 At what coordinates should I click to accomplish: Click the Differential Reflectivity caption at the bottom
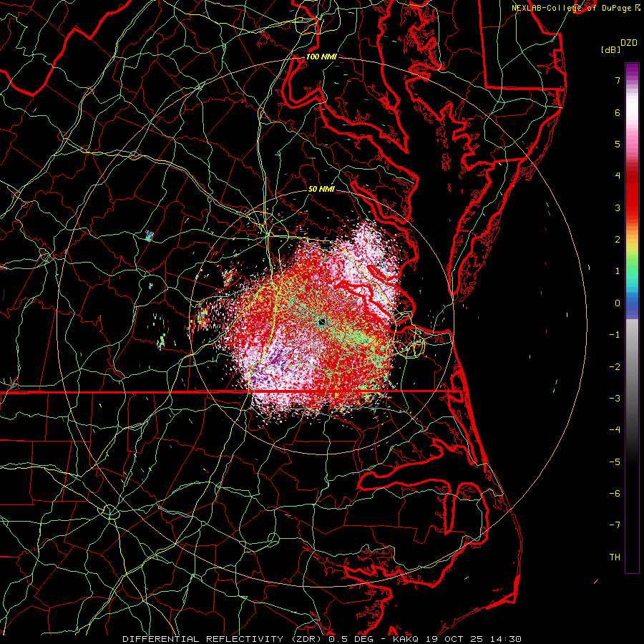coord(322,639)
